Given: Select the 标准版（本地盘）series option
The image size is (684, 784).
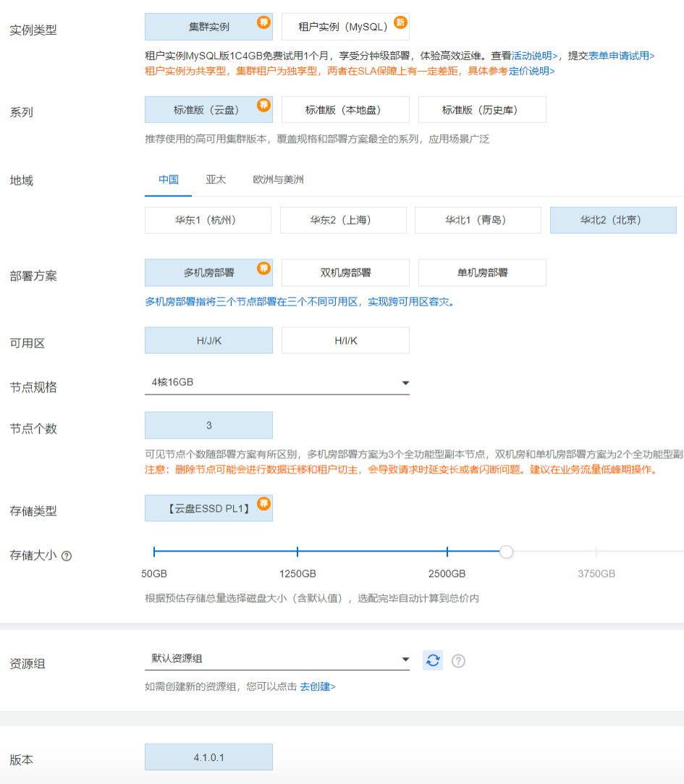Looking at the screenshot, I should (x=345, y=109).
